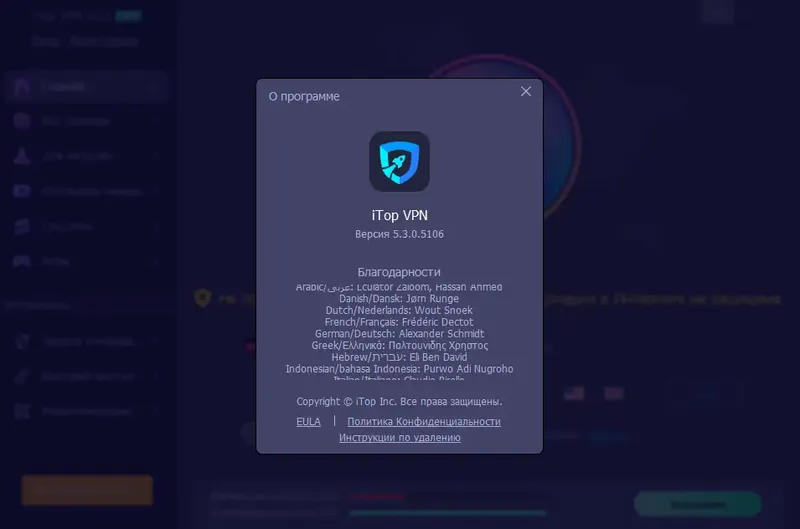Image resolution: width=800 pixels, height=529 pixels.
Task: Open the EULA link
Action: point(308,421)
